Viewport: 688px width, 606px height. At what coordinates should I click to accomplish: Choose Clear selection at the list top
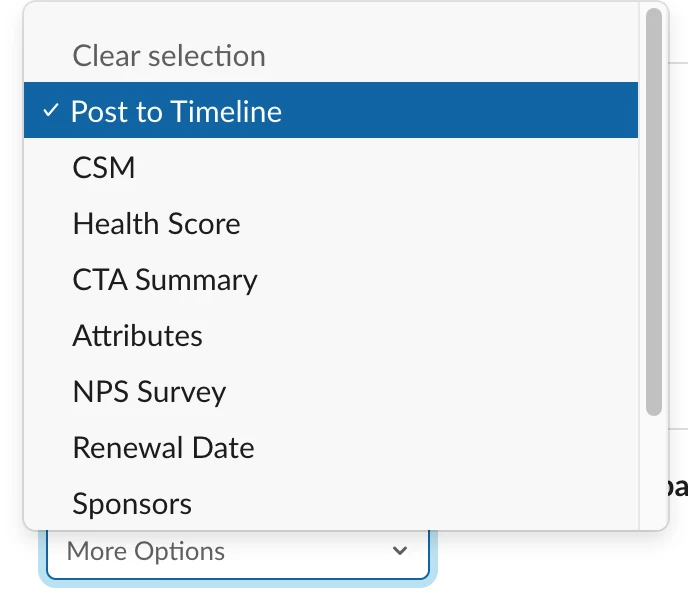pos(331,56)
